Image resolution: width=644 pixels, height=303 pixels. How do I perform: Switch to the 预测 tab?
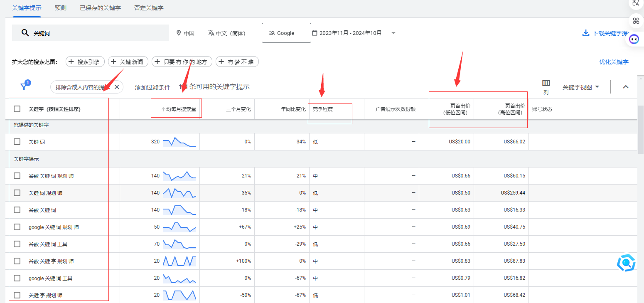pos(60,7)
